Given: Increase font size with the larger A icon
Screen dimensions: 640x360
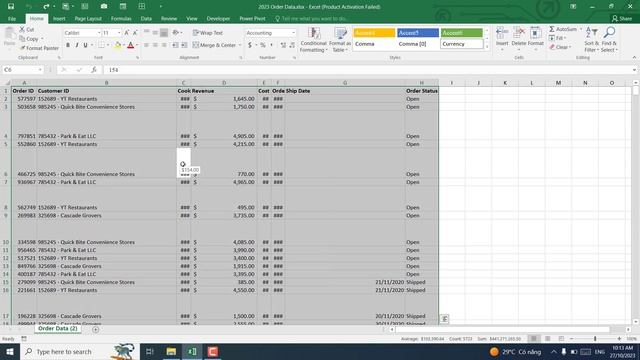Looking at the screenshot, I should click(x=127, y=33).
